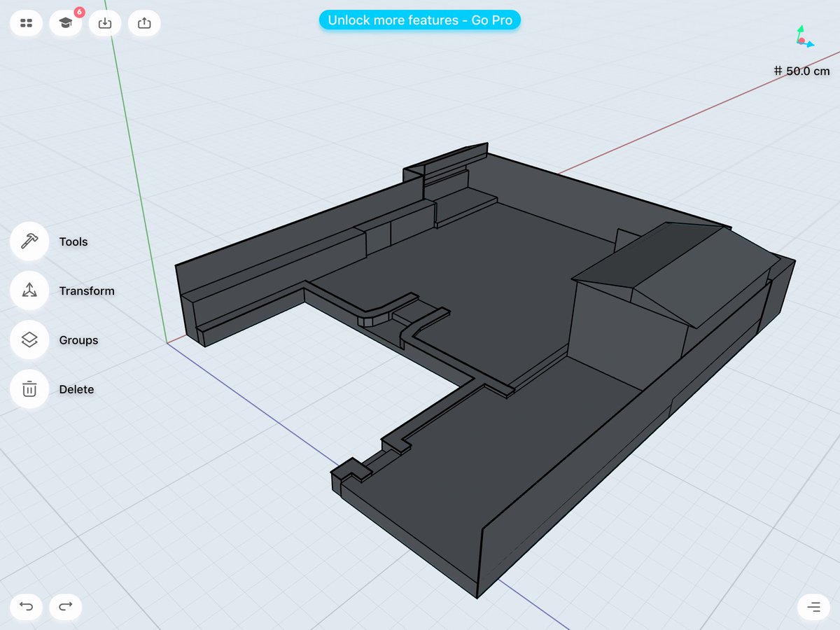The height and width of the screenshot is (630, 840).
Task: Click the Delete trash icon
Action: 29,389
